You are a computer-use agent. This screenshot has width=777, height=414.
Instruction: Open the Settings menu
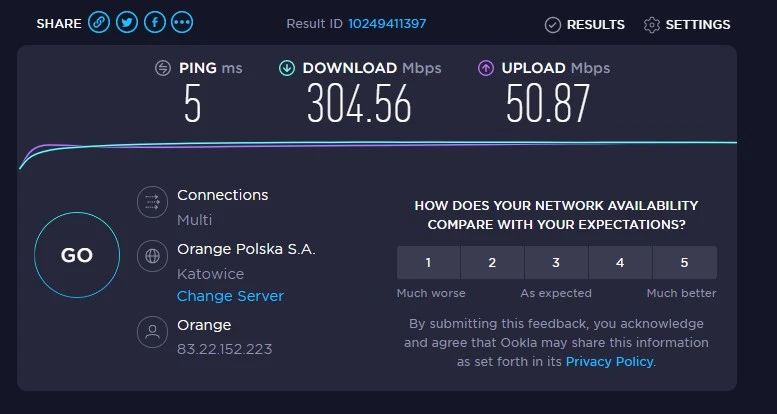(687, 24)
